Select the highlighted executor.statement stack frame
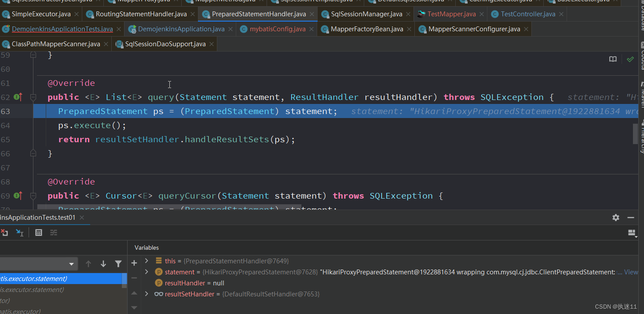 pos(61,278)
